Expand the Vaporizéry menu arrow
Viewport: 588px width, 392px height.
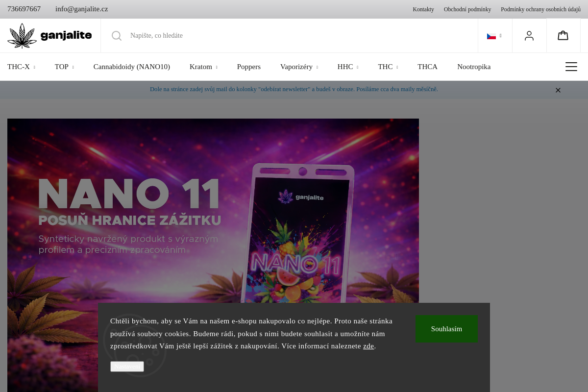point(317,68)
